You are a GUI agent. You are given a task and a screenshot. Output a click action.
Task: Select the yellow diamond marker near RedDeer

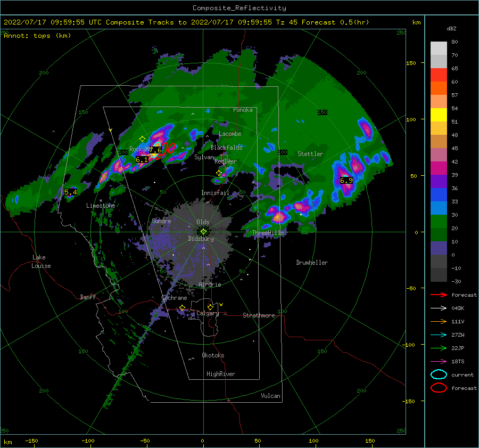(x=219, y=173)
